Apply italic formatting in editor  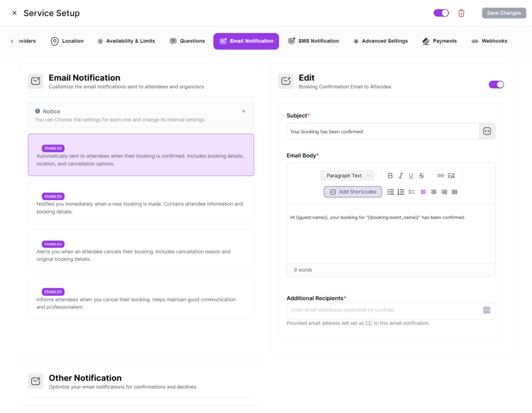401,176
